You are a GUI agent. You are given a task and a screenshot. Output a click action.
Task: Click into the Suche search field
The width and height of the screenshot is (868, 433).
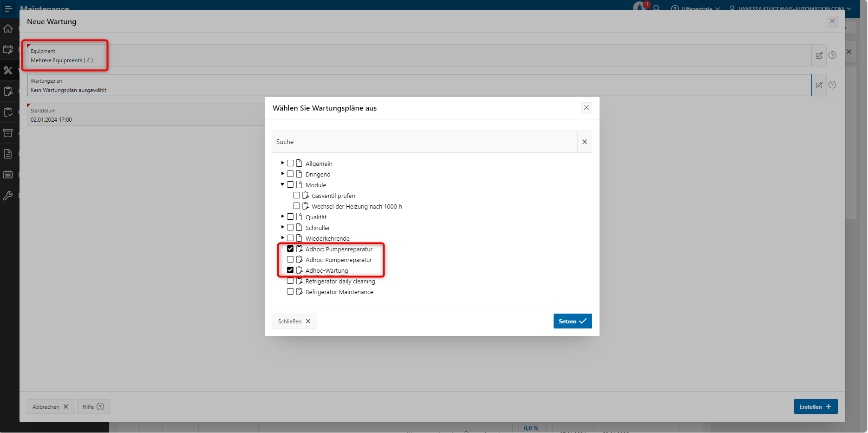coord(424,142)
